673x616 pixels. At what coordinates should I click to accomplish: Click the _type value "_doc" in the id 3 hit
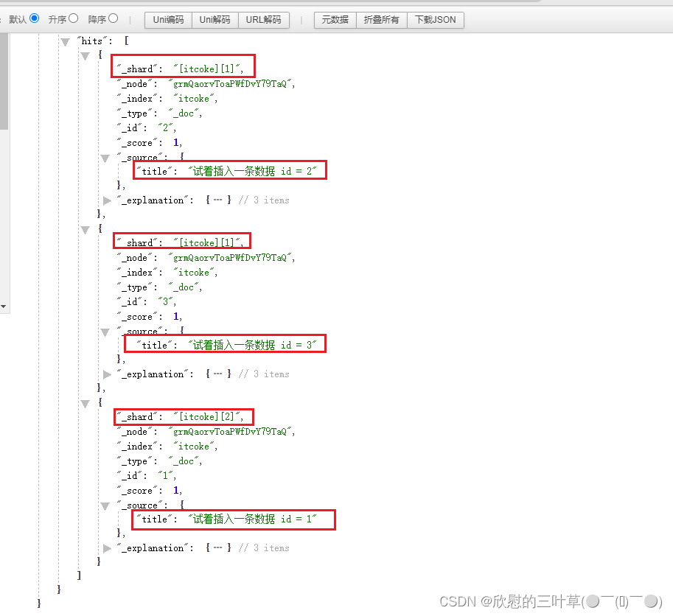(x=184, y=287)
